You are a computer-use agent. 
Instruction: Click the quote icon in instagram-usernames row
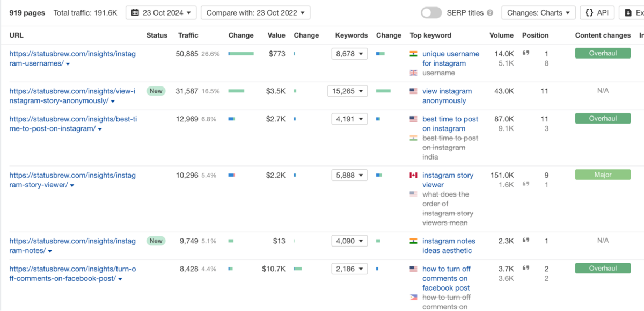click(526, 53)
